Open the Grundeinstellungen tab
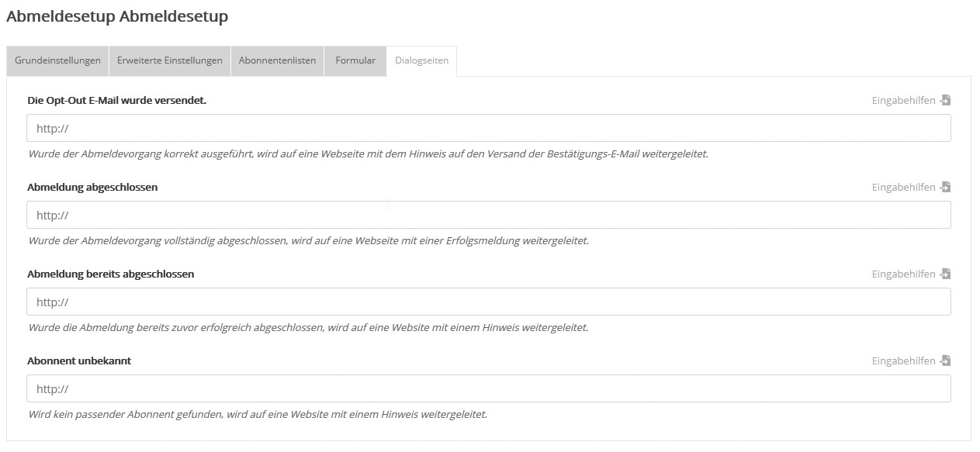The width and height of the screenshot is (980, 452). coord(57,60)
